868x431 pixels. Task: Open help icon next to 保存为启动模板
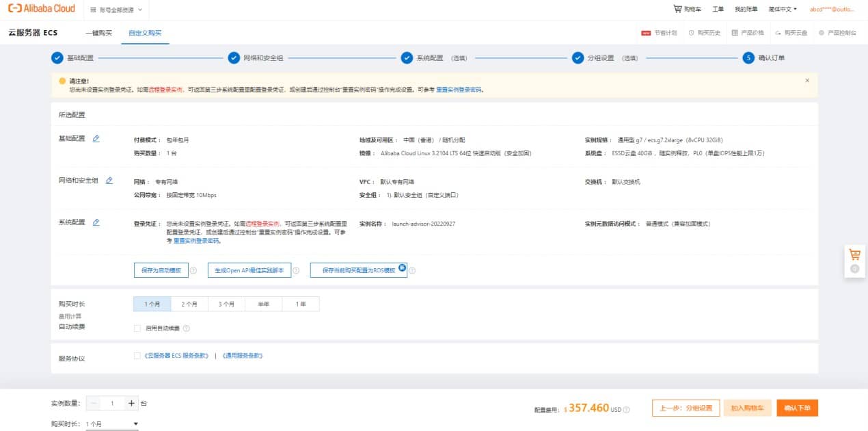[193, 270]
